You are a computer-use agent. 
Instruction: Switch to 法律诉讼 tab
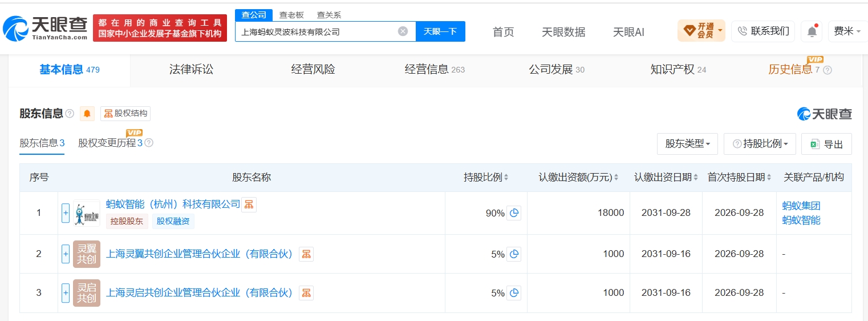coord(191,70)
